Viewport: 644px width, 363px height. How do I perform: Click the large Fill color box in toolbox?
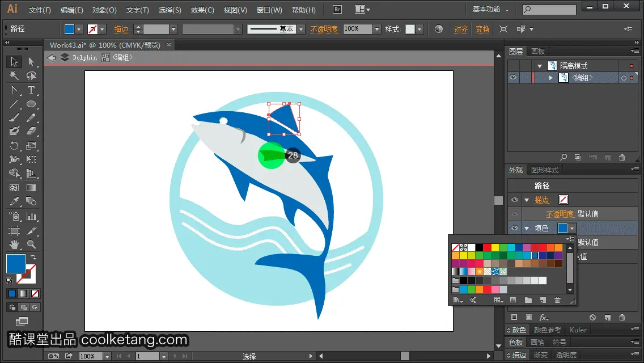pyautogui.click(x=16, y=264)
